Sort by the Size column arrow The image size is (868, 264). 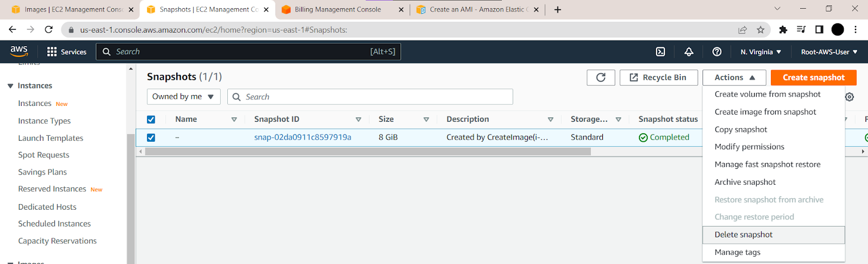[426, 120]
